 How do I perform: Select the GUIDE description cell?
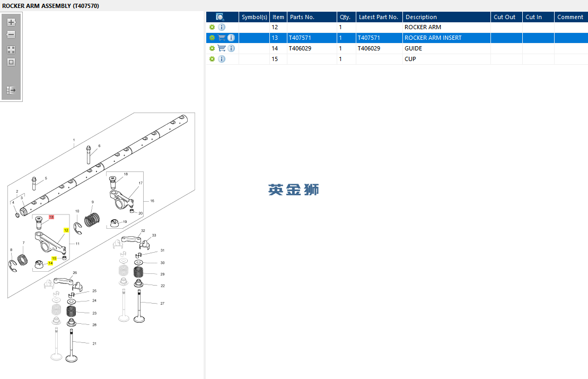446,48
